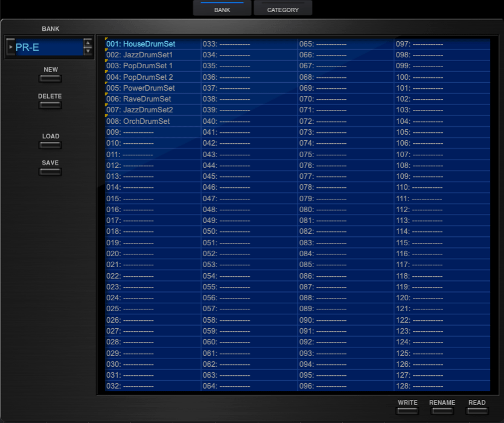Select patch 002: JazzDrumSet1

pos(153,55)
